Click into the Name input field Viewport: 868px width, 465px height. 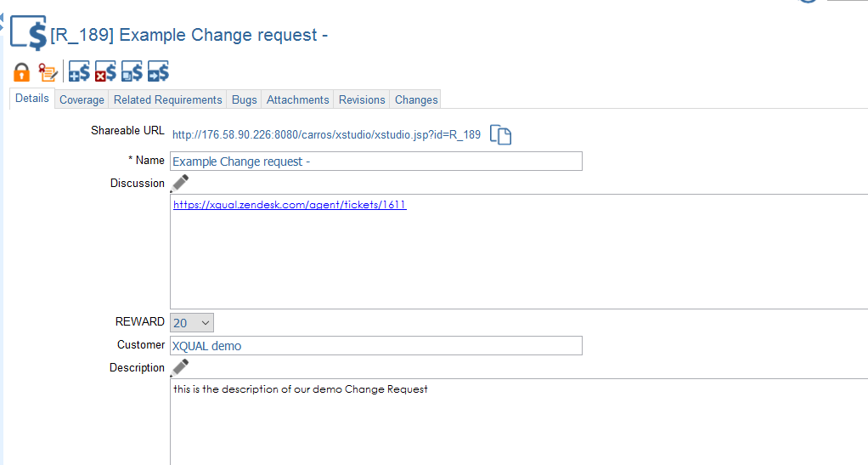375,162
